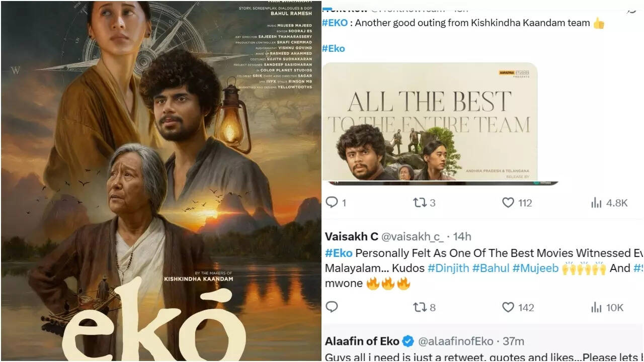Open the EKO movie poster image
This screenshot has height=362, width=644.
(x=161, y=181)
